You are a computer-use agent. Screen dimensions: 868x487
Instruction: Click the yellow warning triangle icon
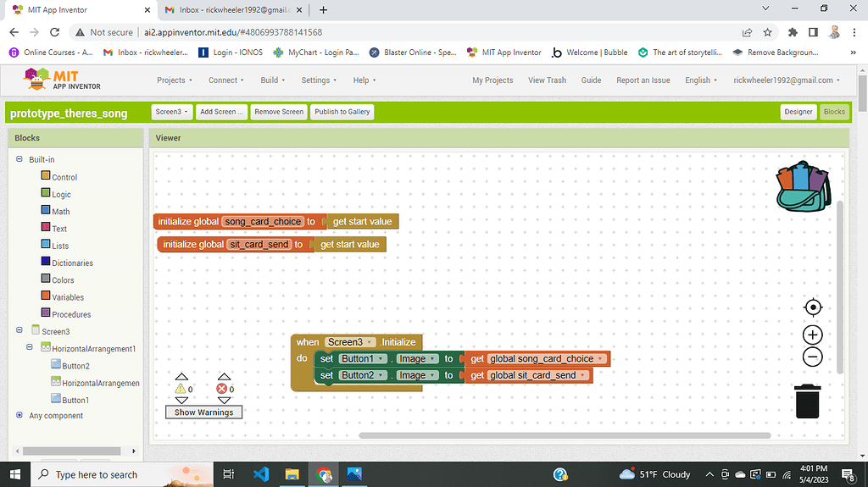(x=181, y=389)
